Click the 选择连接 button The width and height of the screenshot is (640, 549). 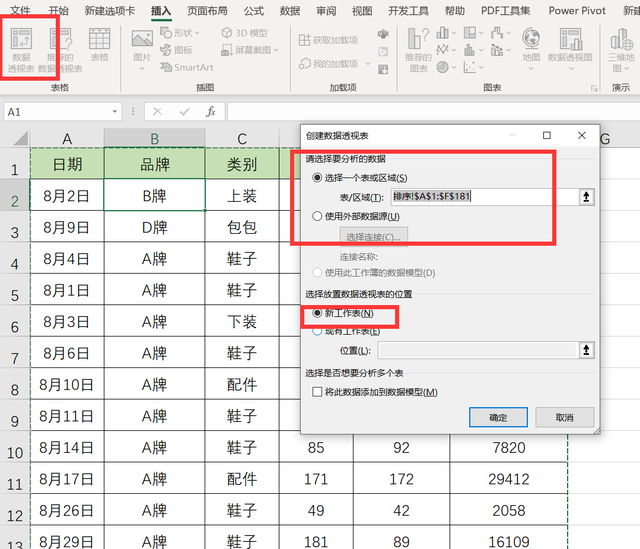(x=373, y=237)
